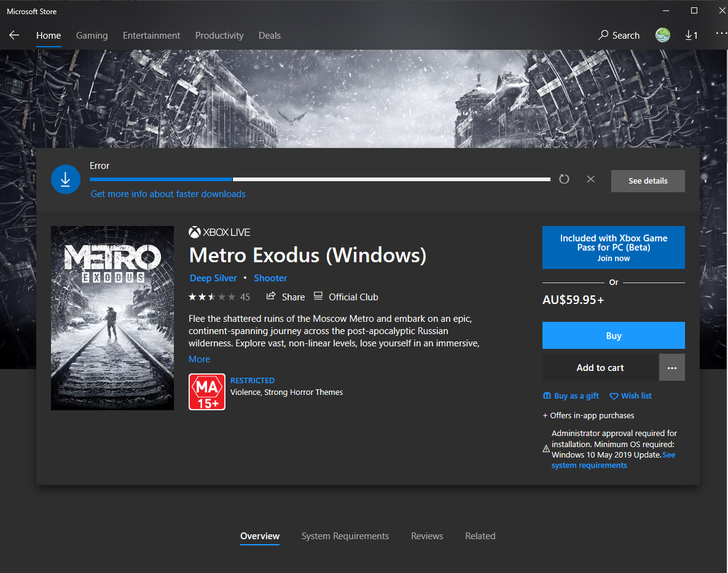Open the Entertainment tab
728x573 pixels.
tap(151, 35)
